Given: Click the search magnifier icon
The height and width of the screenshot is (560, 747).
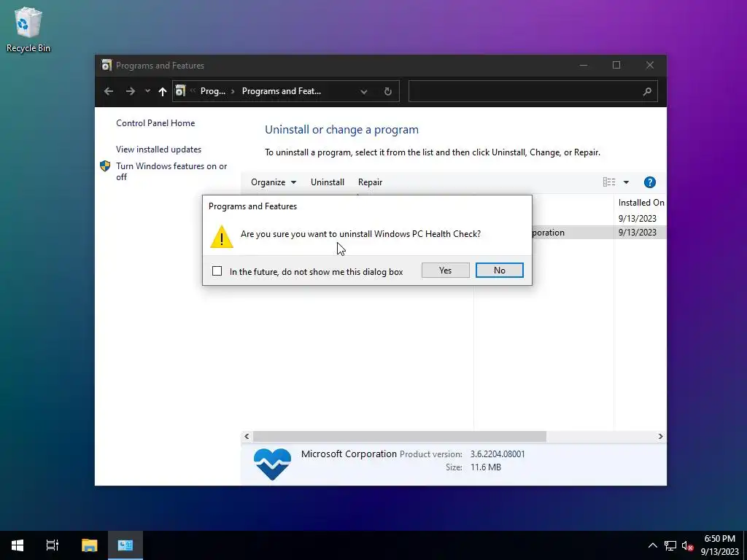Looking at the screenshot, I should coord(647,91).
